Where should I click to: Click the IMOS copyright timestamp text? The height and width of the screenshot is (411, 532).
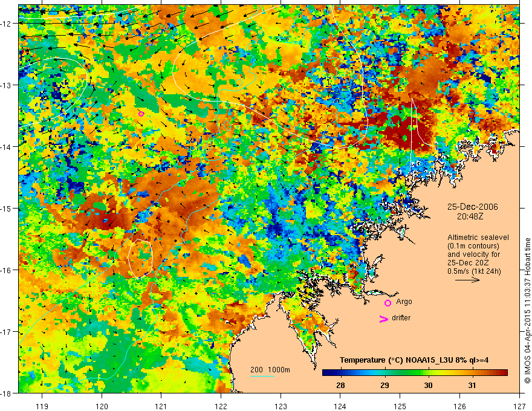click(528, 311)
